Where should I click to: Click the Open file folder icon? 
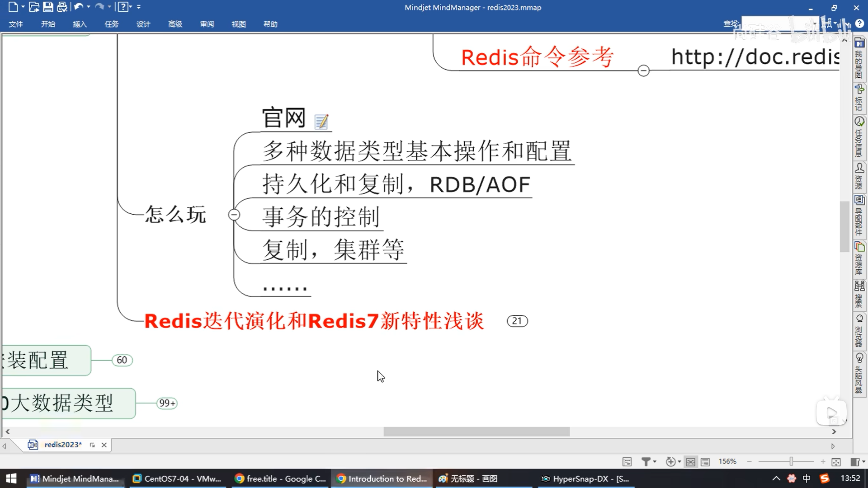[x=34, y=7]
